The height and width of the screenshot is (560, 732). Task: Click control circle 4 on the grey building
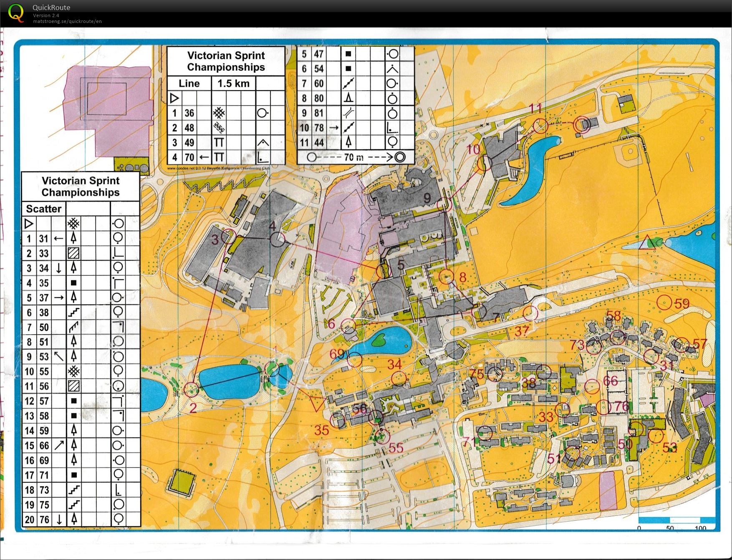(278, 240)
